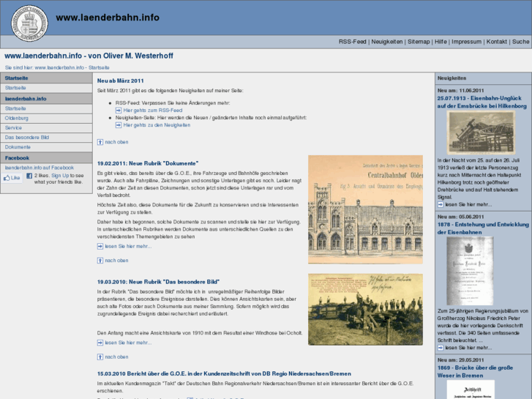Click the date text 'Neu am: 11.06.2011'
The width and height of the screenshot is (532, 399).
[x=460, y=91]
